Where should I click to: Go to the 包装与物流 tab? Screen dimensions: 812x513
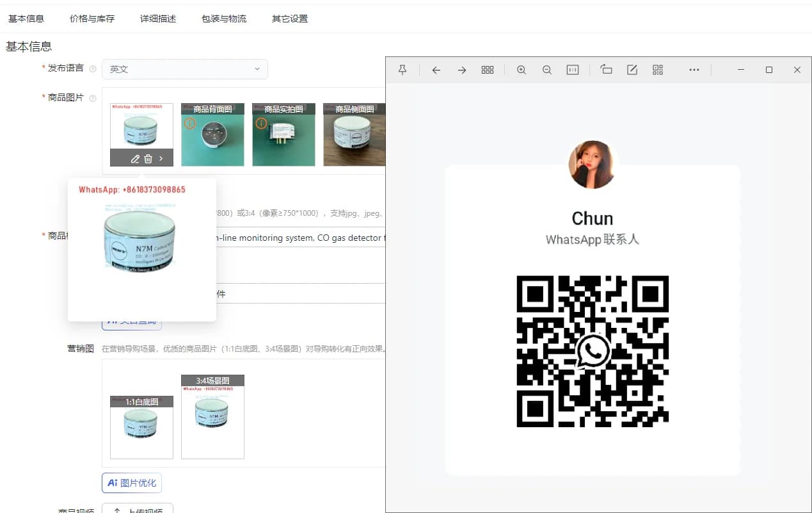[x=224, y=19]
